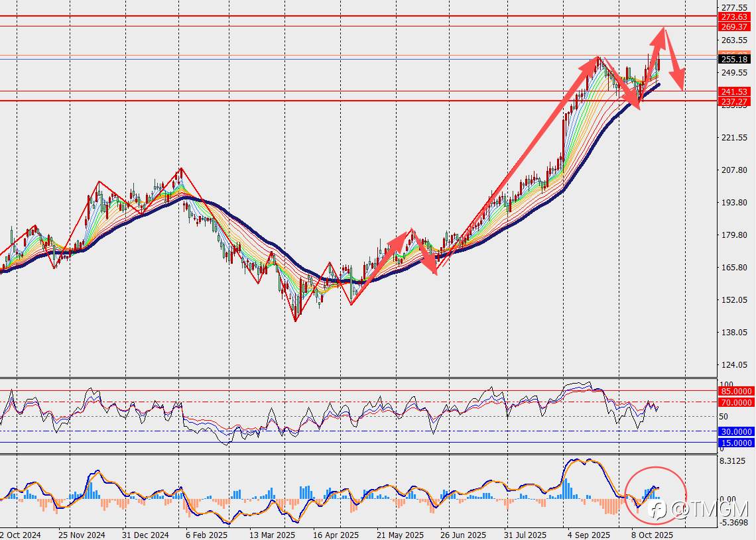Click the 152.05 price axis value
The height and width of the screenshot is (540, 756).
(x=734, y=299)
